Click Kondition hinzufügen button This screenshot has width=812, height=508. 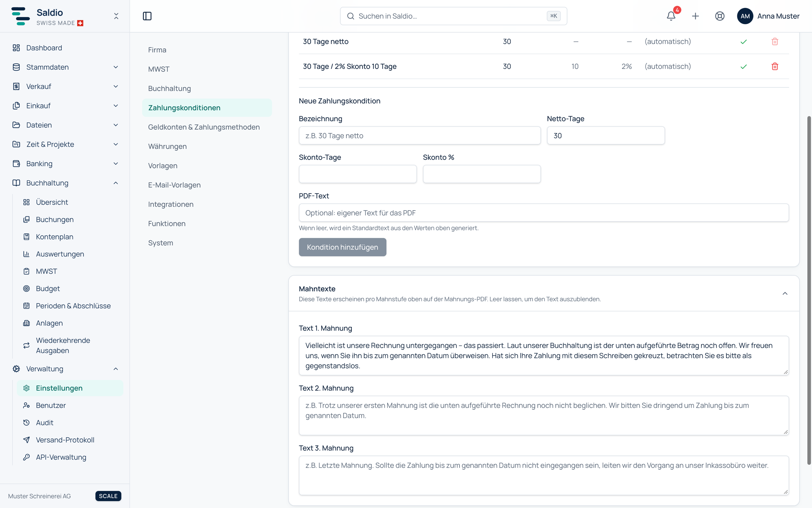click(x=342, y=247)
